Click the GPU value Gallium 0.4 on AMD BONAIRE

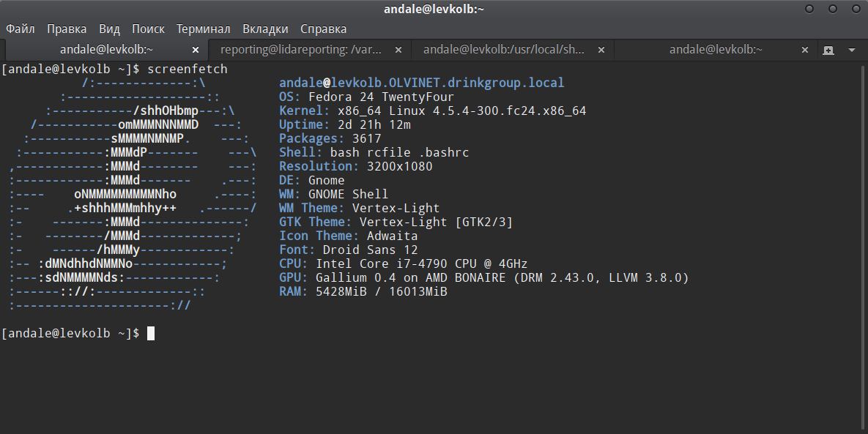point(410,277)
